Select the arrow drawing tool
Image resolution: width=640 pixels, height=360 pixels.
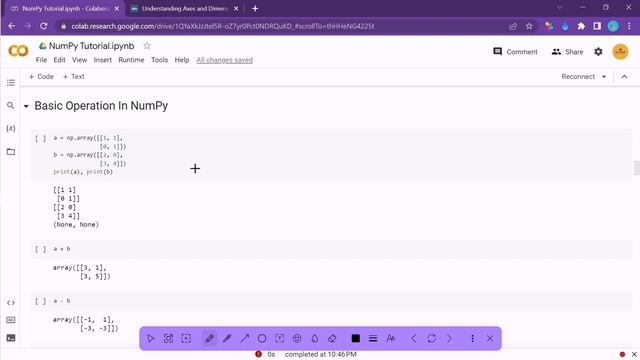click(245, 338)
